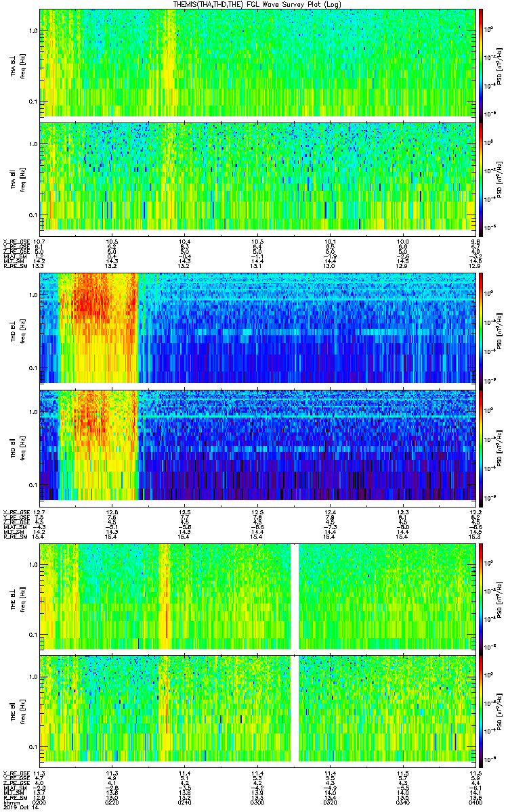Click the 0220 time tick label
The height and width of the screenshot is (812, 508).
pyautogui.click(x=112, y=801)
